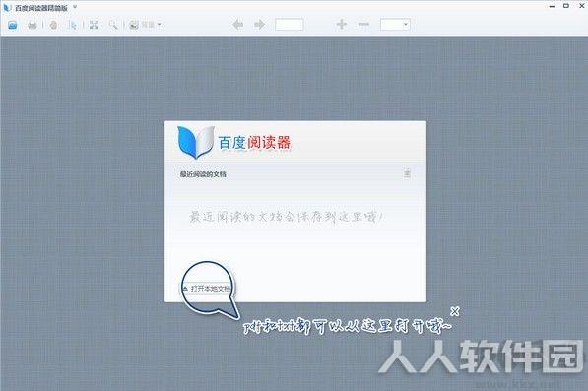Click the Baidu Reader title bar logo
588x391 pixels.
pyautogui.click(x=7, y=7)
